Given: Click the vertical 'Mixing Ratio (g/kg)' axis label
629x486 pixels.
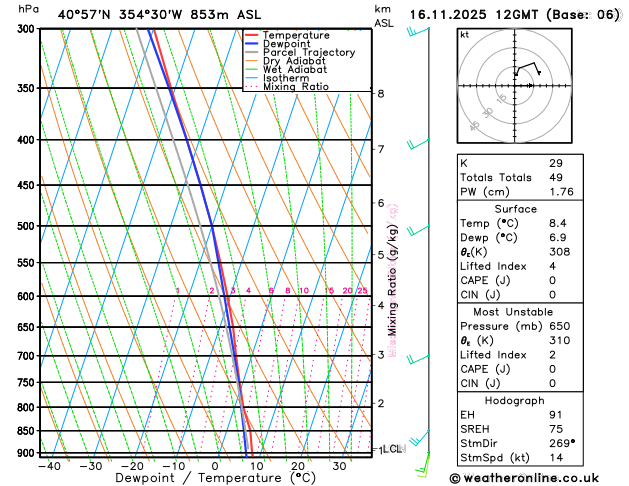Looking at the screenshot, I should (392, 280).
